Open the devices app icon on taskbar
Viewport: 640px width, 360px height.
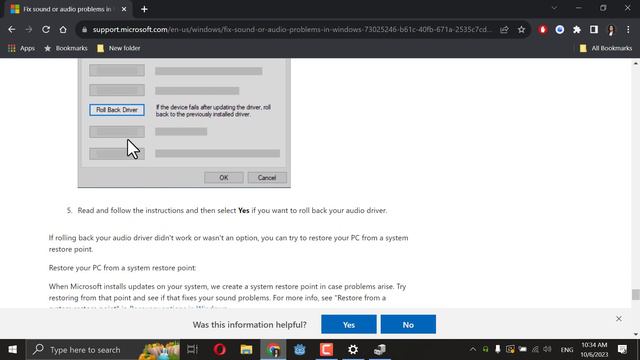coord(380,350)
